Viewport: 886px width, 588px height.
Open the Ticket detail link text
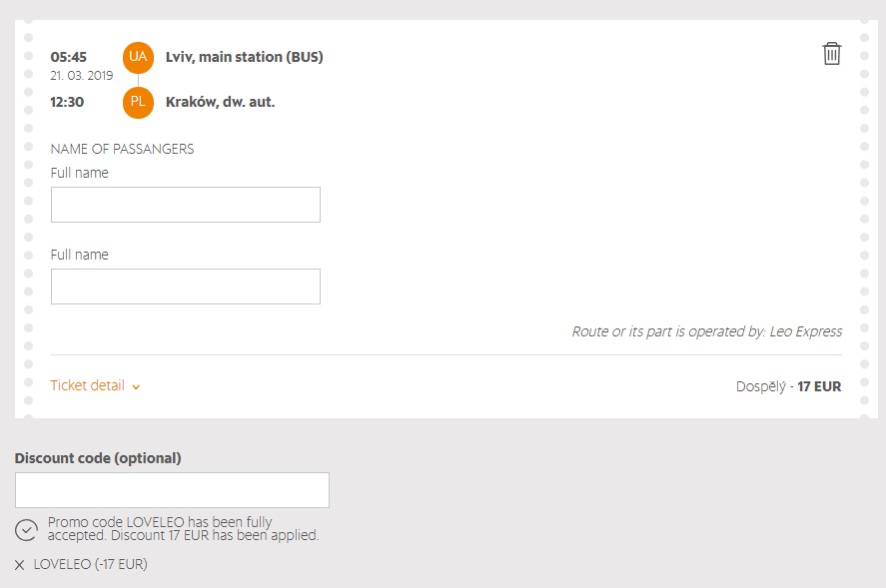click(x=88, y=385)
